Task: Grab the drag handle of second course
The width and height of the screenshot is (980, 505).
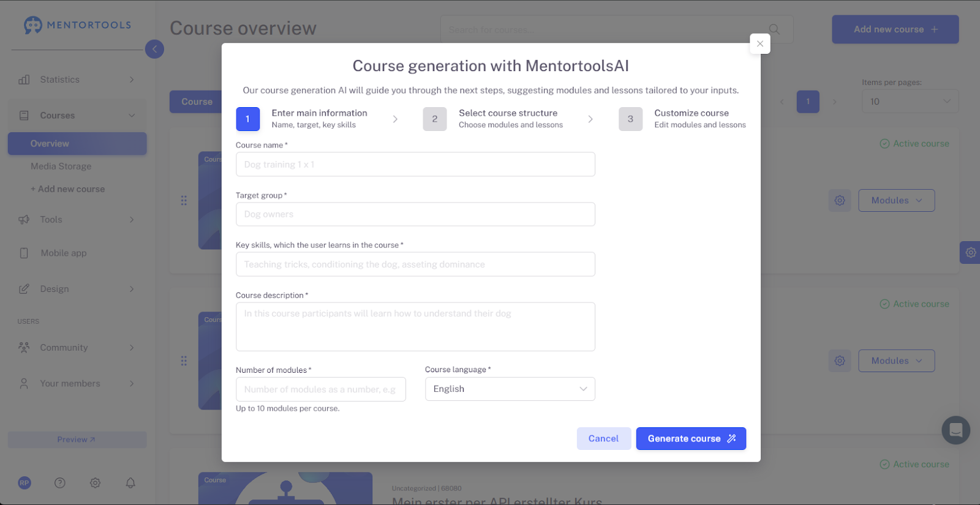Action: (184, 361)
